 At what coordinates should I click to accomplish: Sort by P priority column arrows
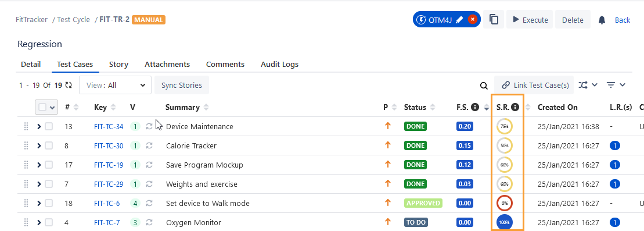point(394,108)
